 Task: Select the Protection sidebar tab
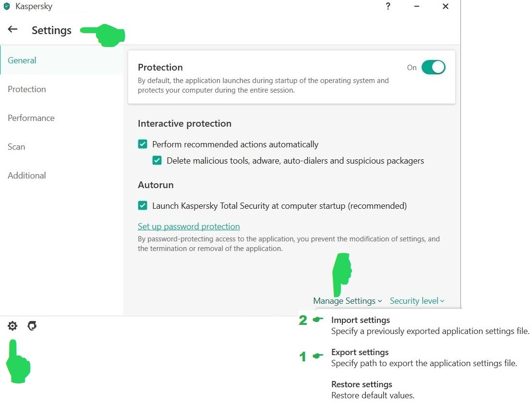click(x=27, y=89)
